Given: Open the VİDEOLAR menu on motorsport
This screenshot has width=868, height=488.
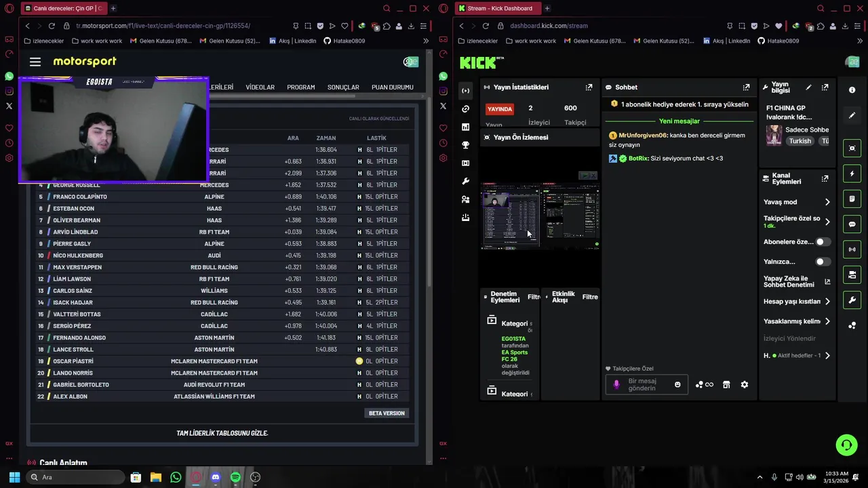Looking at the screenshot, I should click(x=260, y=87).
